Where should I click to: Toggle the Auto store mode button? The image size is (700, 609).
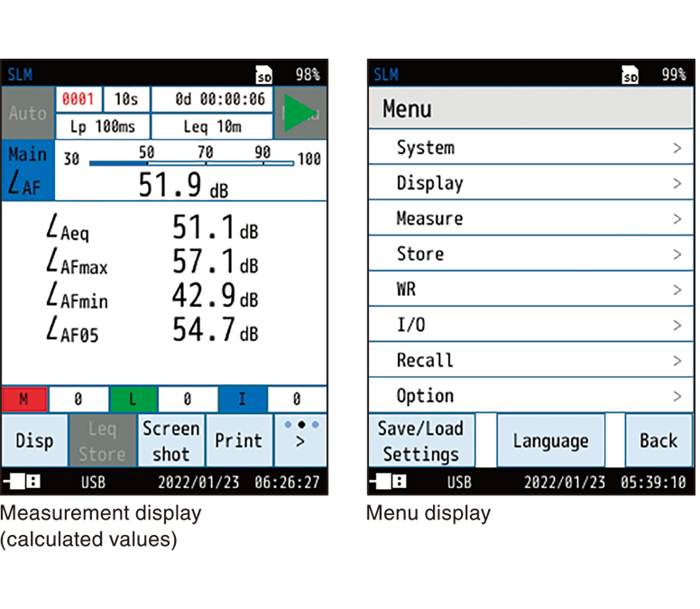pos(28,114)
